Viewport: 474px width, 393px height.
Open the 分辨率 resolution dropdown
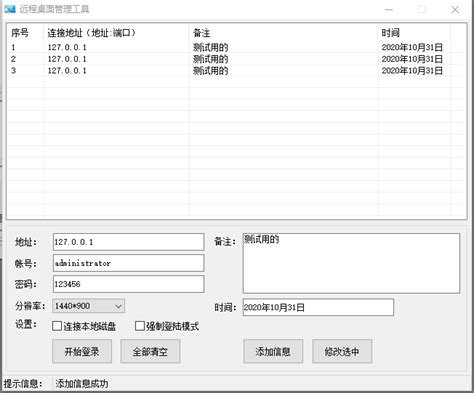[x=88, y=306]
